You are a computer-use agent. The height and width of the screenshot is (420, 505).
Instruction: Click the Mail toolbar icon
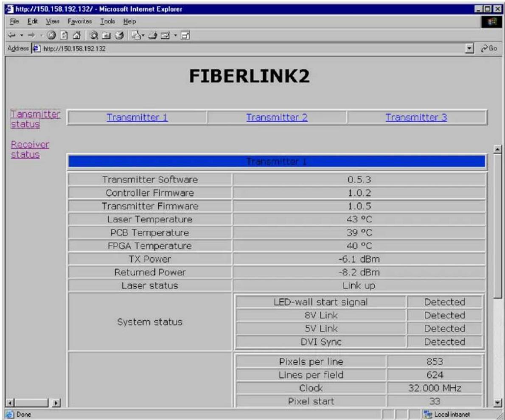[136, 35]
